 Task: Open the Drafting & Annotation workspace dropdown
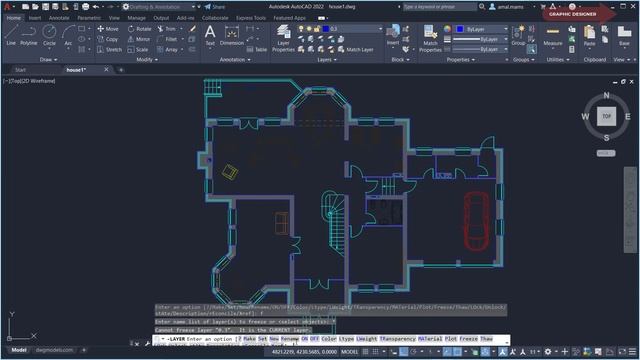pyautogui.click(x=159, y=7)
